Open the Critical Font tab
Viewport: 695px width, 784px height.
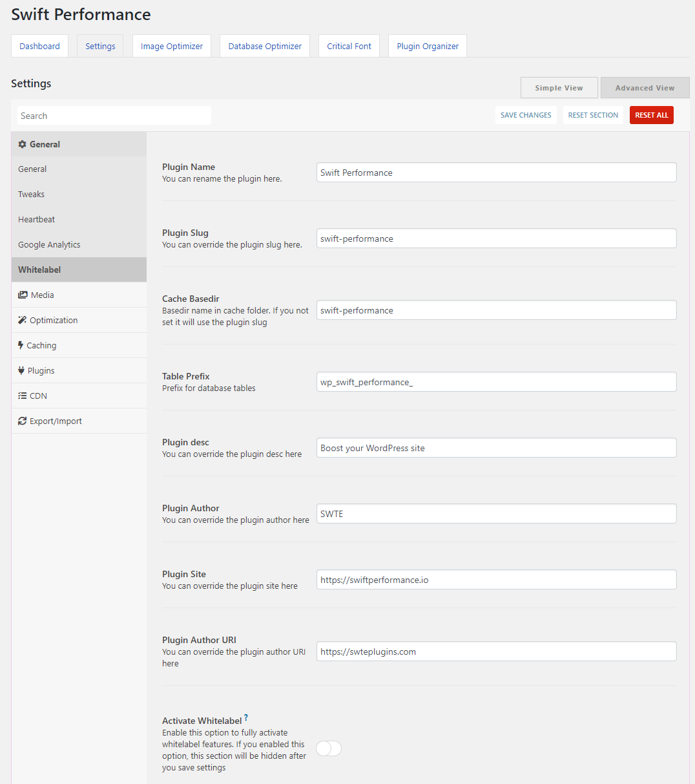pyautogui.click(x=349, y=46)
